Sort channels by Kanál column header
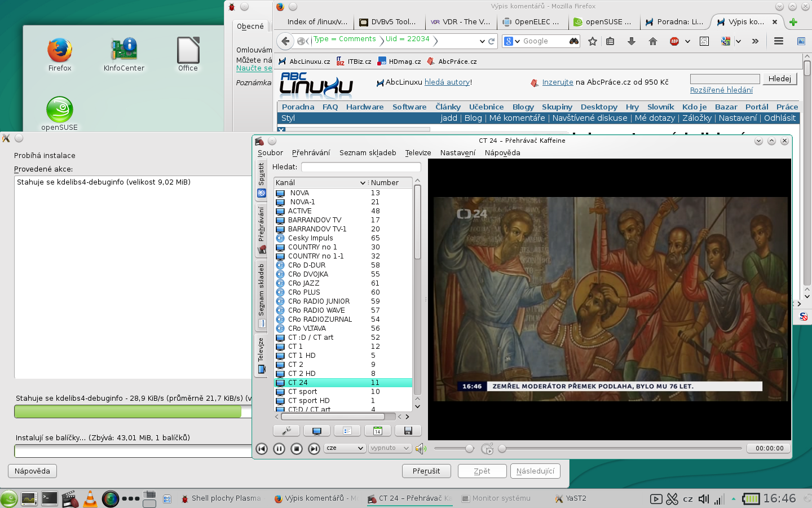 321,183
